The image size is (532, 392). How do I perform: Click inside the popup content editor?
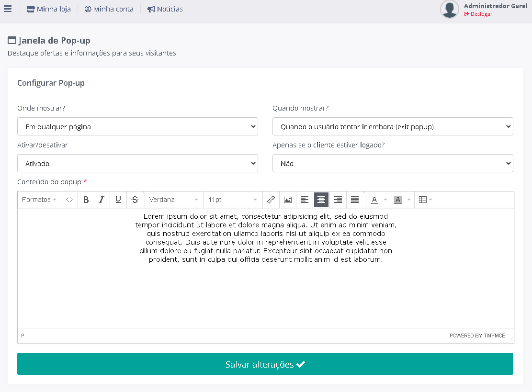tap(266, 268)
